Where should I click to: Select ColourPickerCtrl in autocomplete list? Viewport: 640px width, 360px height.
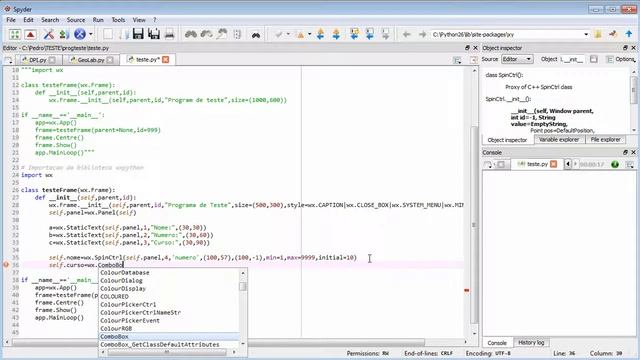tap(169, 304)
